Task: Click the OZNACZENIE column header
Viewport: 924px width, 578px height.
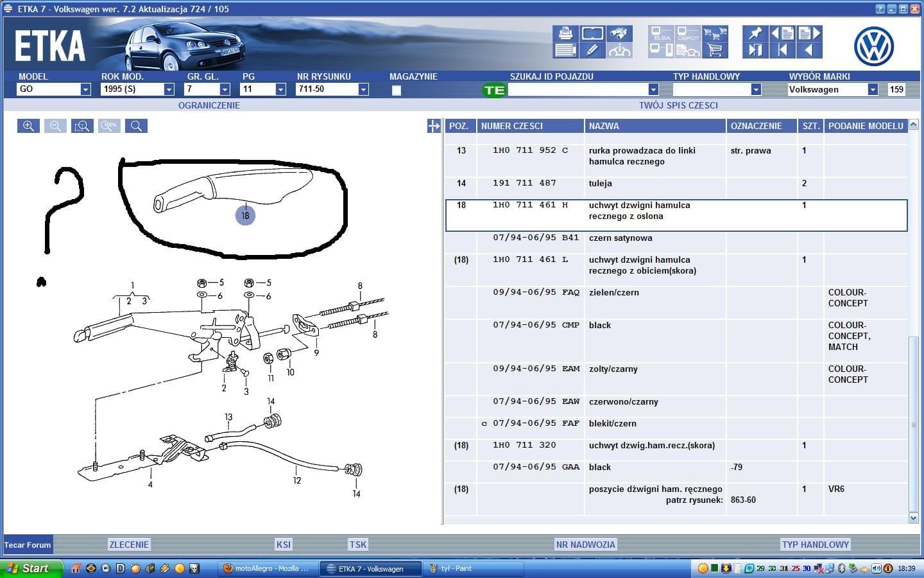Action: (762, 126)
